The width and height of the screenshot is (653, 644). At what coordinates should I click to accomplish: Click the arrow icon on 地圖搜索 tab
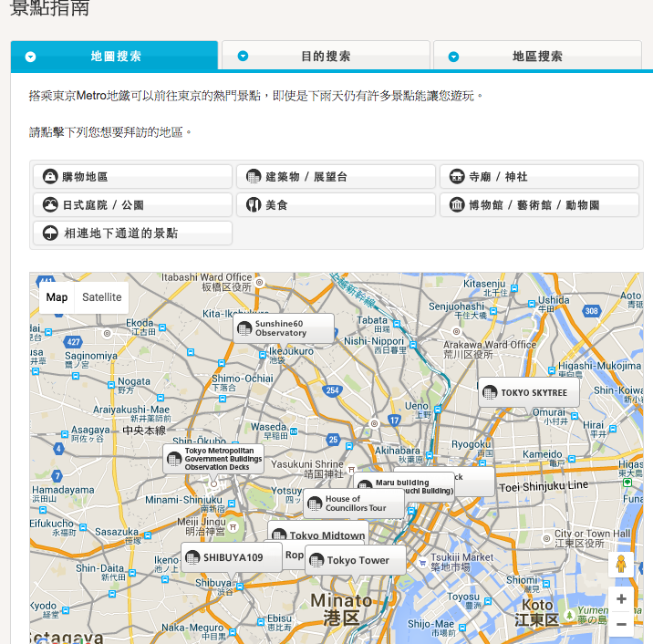click(x=30, y=57)
